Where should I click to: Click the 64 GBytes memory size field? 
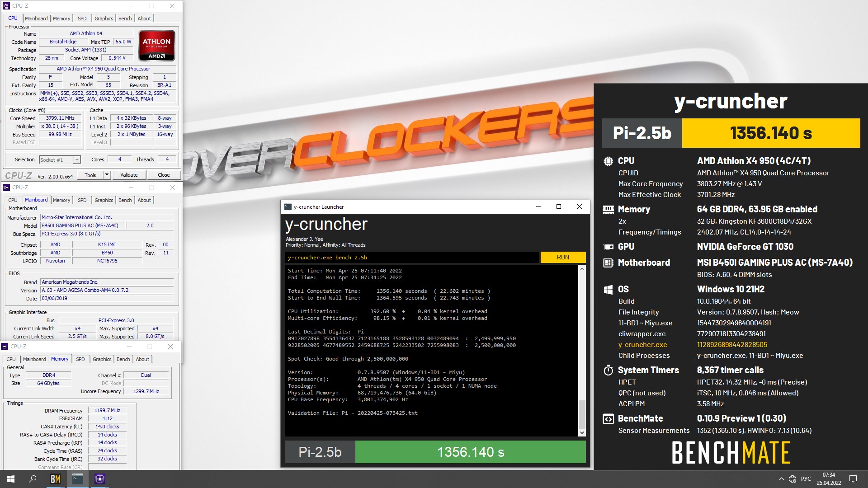[x=48, y=384]
